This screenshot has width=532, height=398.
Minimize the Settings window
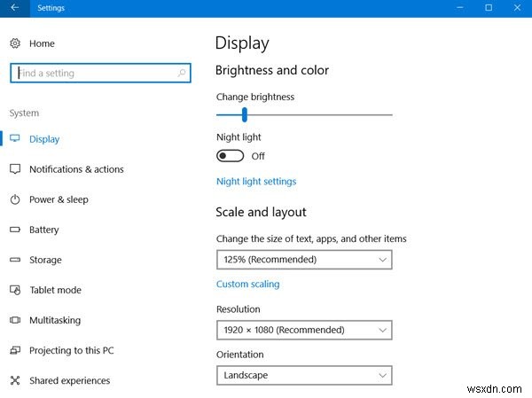point(460,7)
